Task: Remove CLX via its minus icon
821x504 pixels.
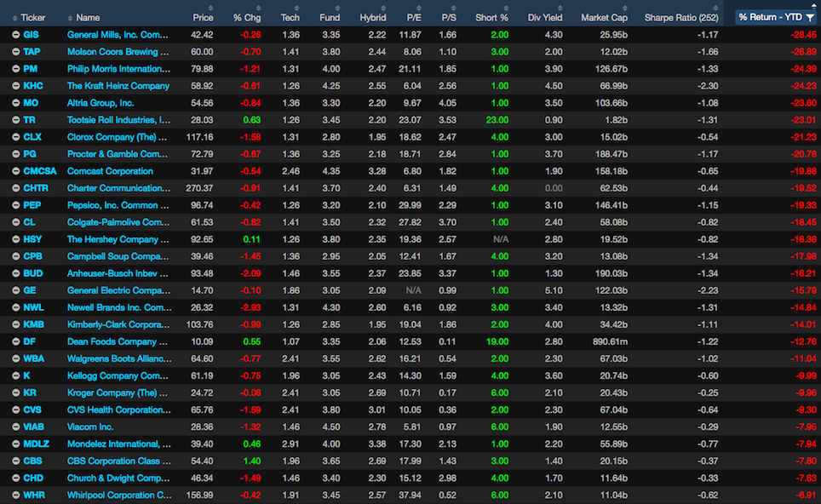Action: [x=15, y=137]
